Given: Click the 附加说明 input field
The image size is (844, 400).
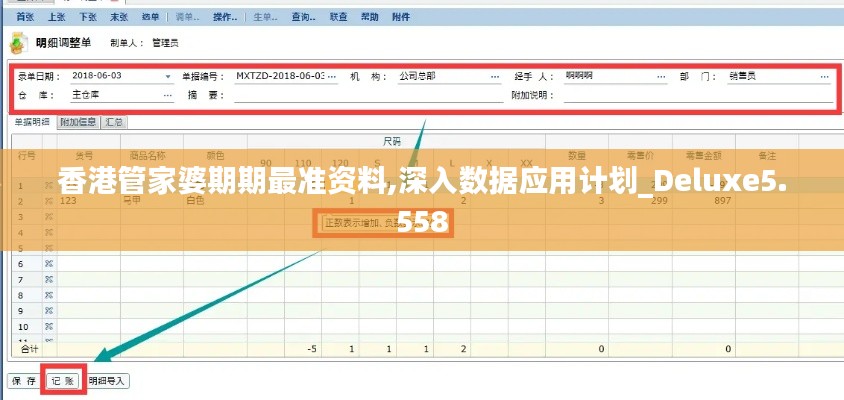Looking at the screenshot, I should [x=698, y=96].
